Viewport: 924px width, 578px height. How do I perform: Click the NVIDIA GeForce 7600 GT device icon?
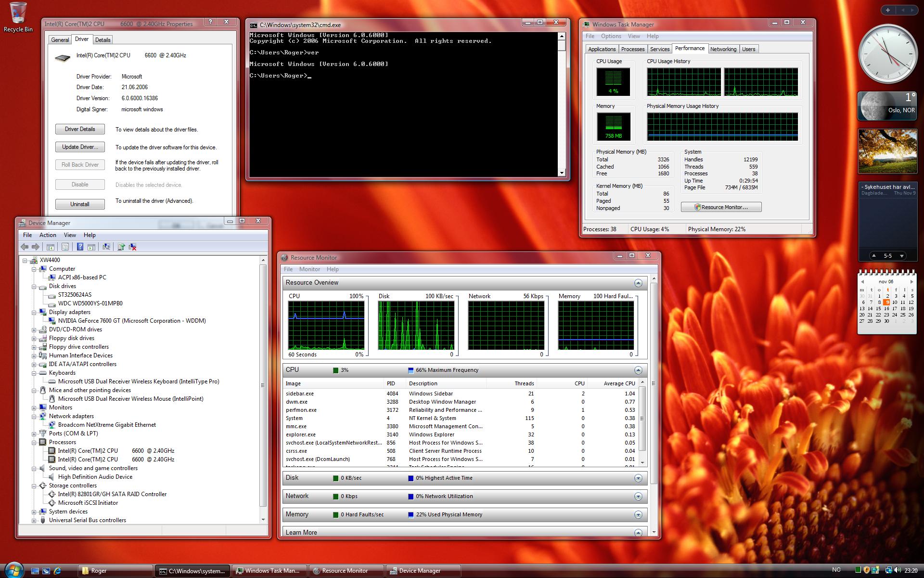(x=52, y=321)
